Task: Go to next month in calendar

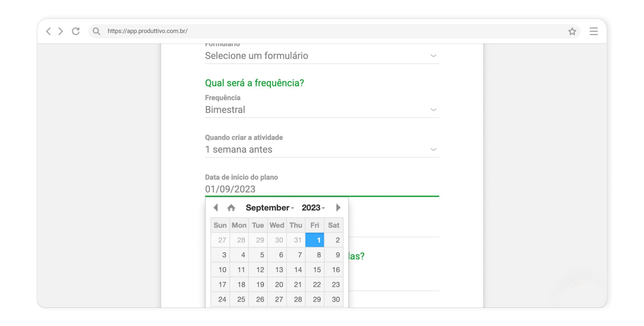Action: (338, 208)
